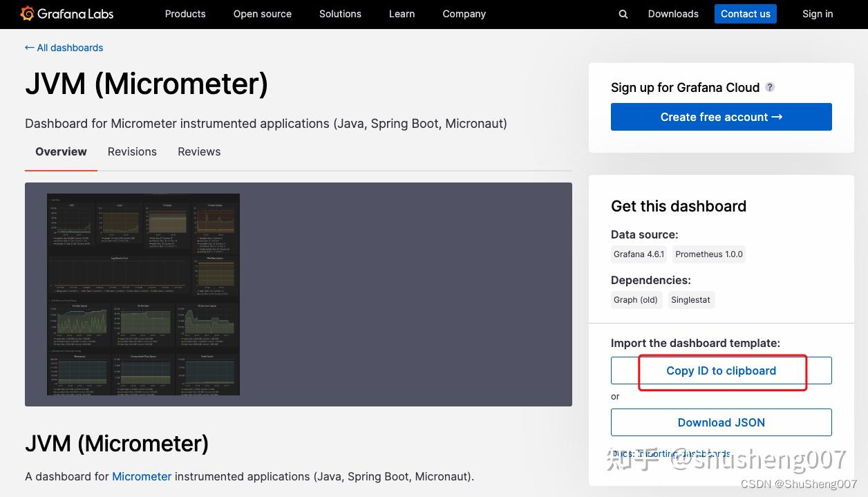The image size is (868, 497).
Task: Click Copy ID to clipboard
Action: [721, 371]
